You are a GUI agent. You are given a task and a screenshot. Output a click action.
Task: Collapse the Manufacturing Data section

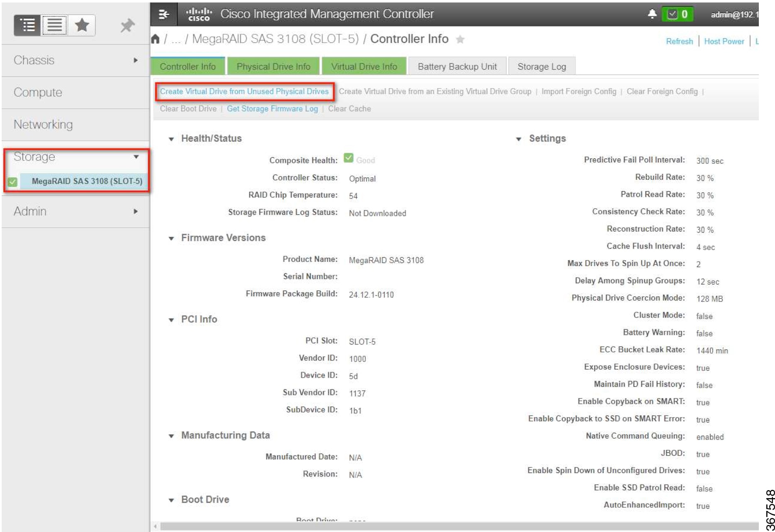(171, 436)
